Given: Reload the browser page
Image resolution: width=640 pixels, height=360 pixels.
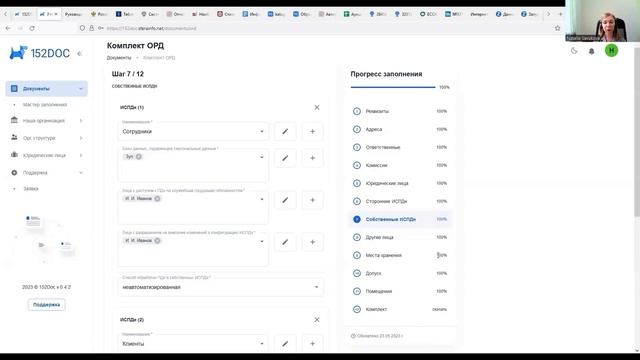Looking at the screenshot, I should (x=32, y=28).
